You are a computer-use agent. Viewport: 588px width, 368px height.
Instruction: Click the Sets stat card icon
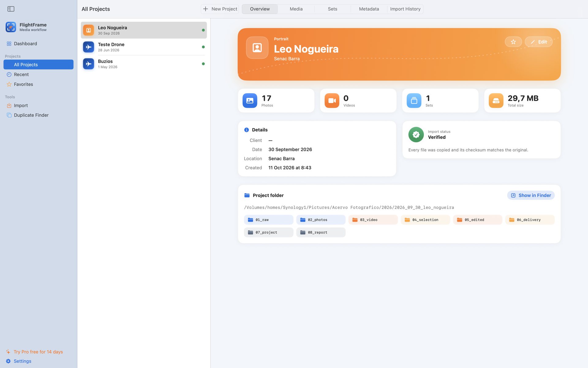click(414, 101)
